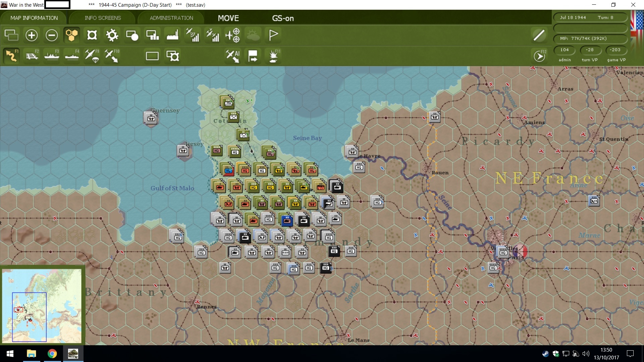Image resolution: width=644 pixels, height=362 pixels.
Task: Open the battle sites F11 icon
Action: click(274, 56)
